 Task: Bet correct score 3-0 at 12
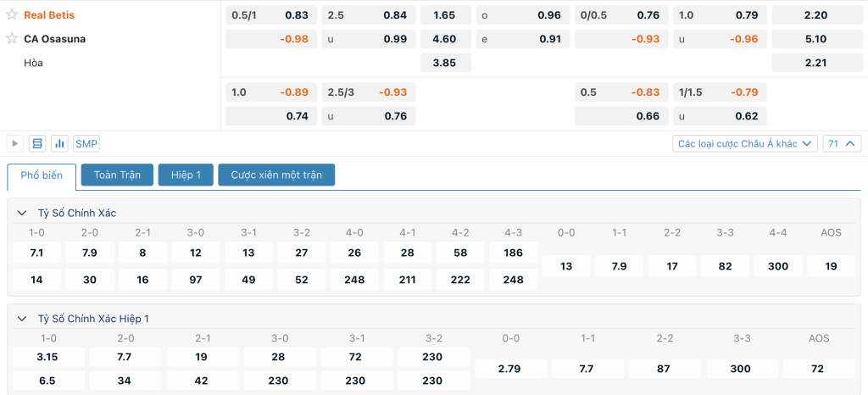tap(196, 253)
